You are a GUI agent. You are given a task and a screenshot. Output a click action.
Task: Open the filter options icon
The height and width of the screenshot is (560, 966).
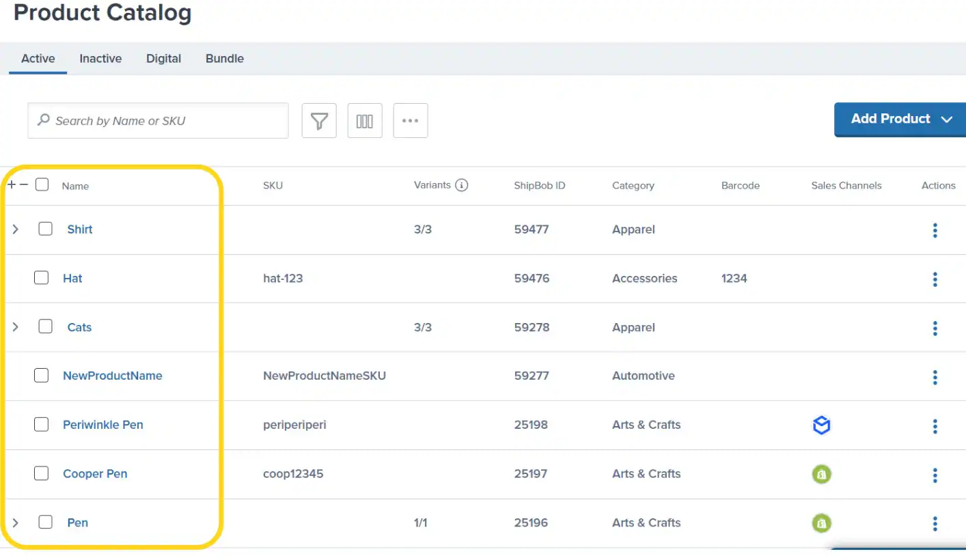pos(319,120)
